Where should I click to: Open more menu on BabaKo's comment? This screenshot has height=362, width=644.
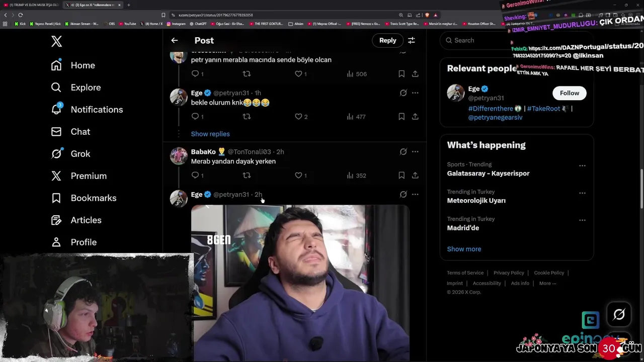tap(415, 152)
